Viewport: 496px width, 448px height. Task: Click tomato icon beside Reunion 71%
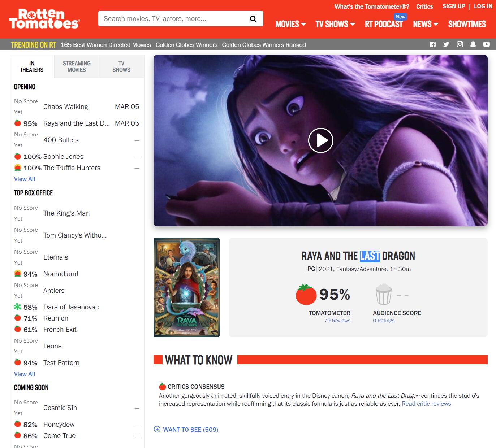pos(18,318)
